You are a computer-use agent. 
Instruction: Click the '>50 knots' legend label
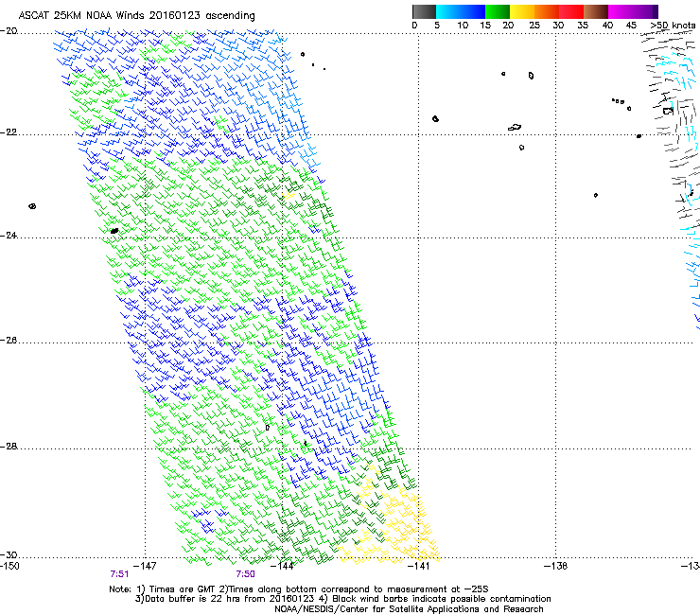tap(673, 26)
